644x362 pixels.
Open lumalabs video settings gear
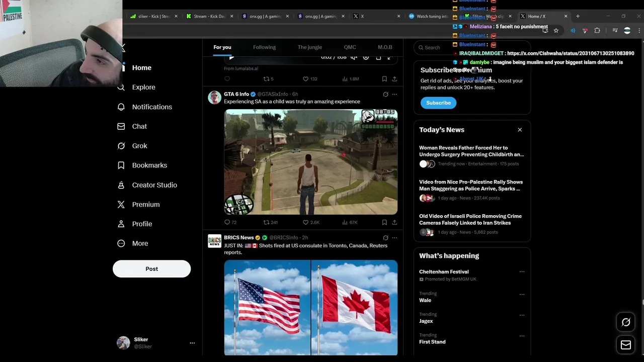[x=366, y=57]
